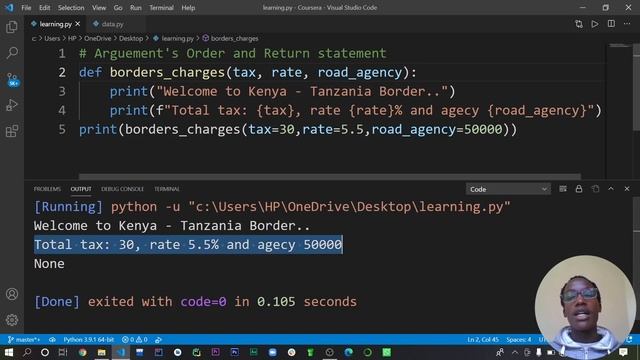Open Windows Task View
Image resolution: width=640 pixels, height=360 pixels.
click(62, 352)
